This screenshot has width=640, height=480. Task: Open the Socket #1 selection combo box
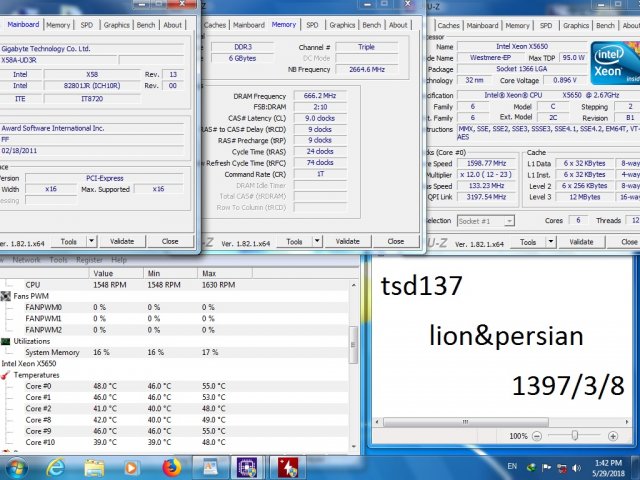(485, 221)
